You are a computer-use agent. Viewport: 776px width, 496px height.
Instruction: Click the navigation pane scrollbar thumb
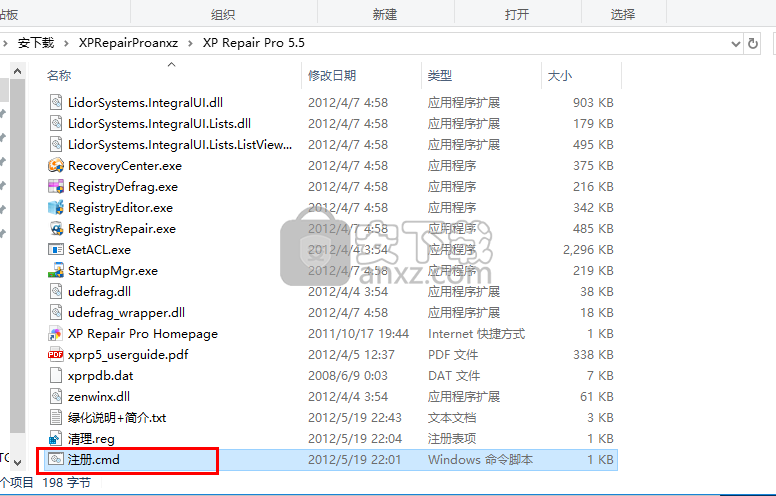(x=17, y=255)
